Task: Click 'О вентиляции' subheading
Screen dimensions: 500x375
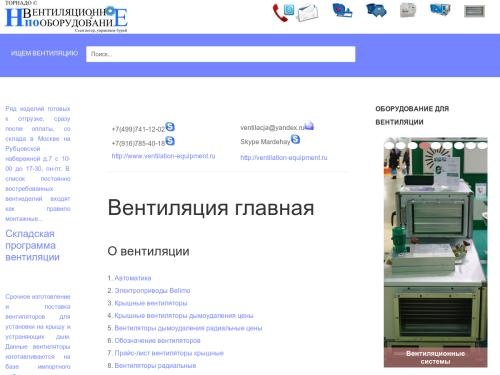Action: point(148,251)
